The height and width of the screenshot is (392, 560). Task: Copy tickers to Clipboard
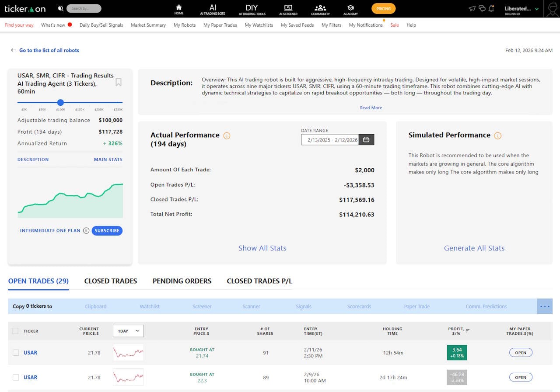click(x=96, y=306)
